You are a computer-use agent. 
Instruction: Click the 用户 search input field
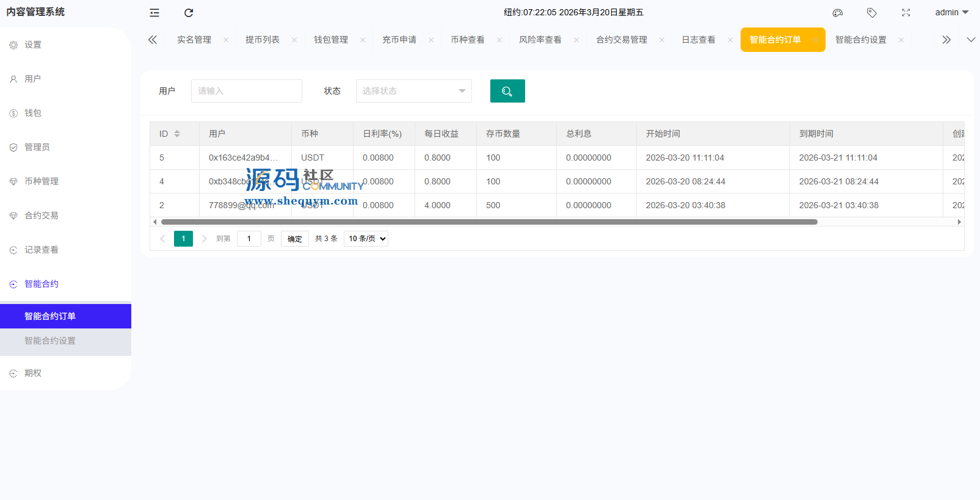click(x=246, y=91)
